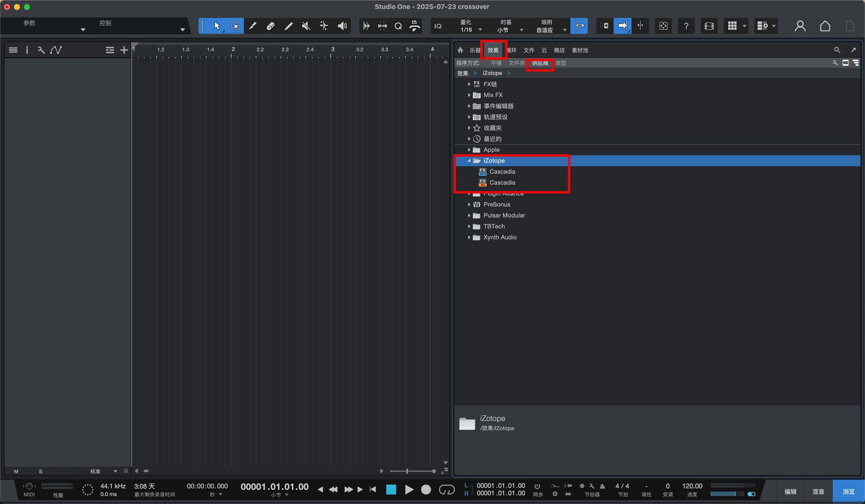The image size is (865, 504).
Task: Open the 编辑 edit view
Action: 791,491
